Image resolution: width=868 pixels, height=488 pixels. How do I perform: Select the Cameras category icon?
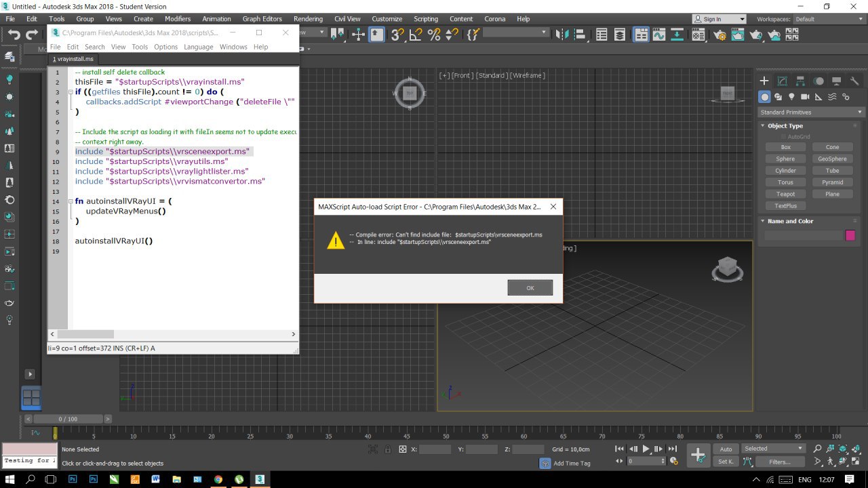tap(804, 97)
